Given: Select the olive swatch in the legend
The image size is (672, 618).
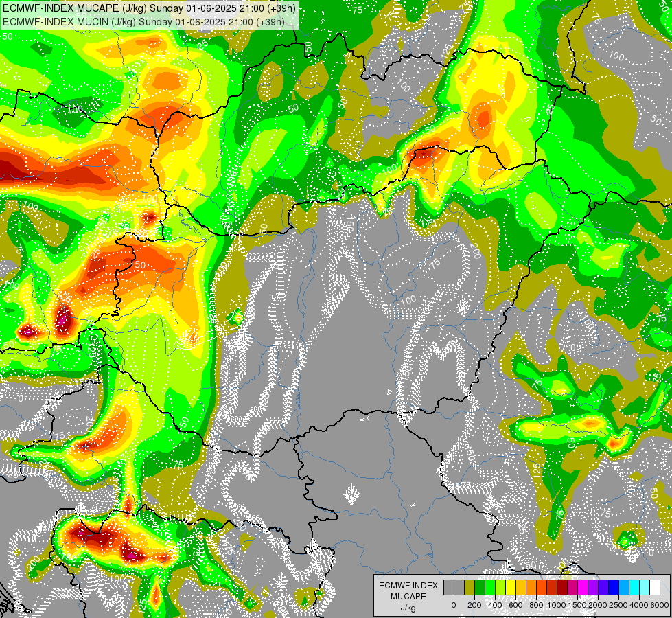Looking at the screenshot, I should click(x=470, y=587).
